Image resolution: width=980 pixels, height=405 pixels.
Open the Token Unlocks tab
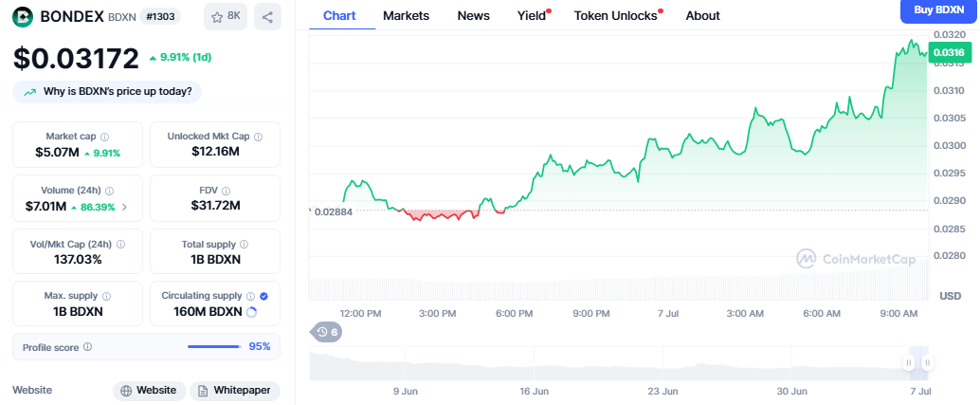point(617,15)
